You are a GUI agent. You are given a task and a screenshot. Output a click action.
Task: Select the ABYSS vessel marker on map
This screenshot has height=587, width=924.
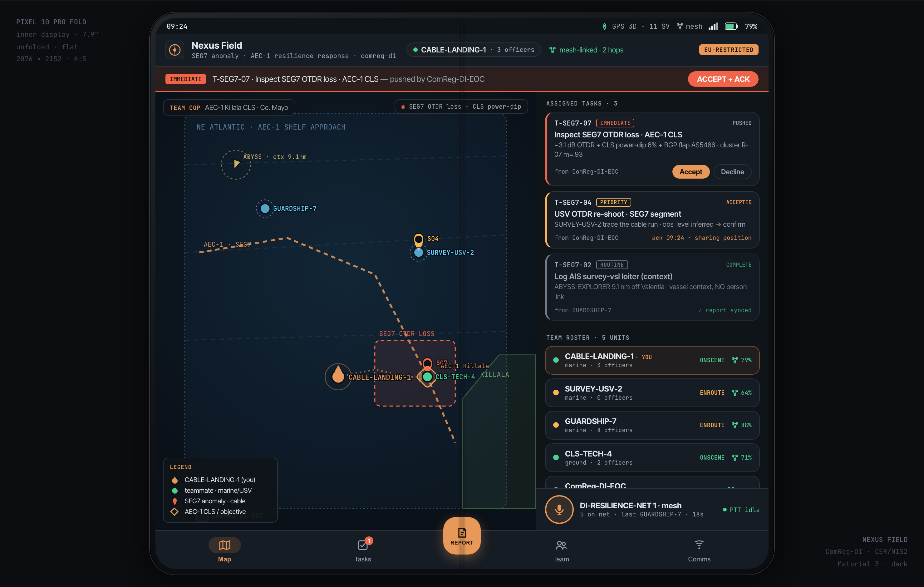(236, 164)
